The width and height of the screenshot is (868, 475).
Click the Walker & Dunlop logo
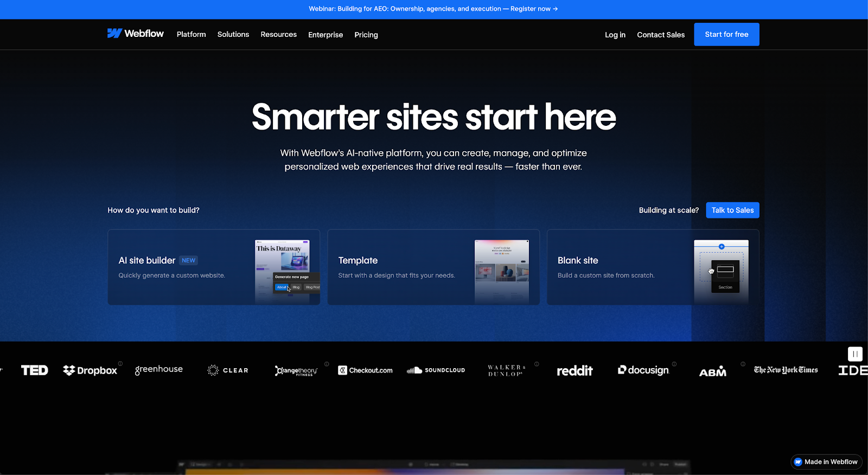[507, 370]
